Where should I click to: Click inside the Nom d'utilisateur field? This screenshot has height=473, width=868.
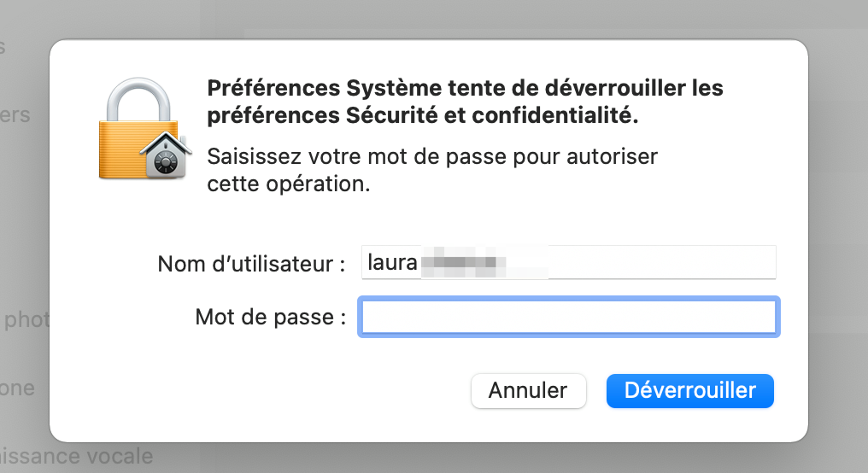click(x=567, y=262)
